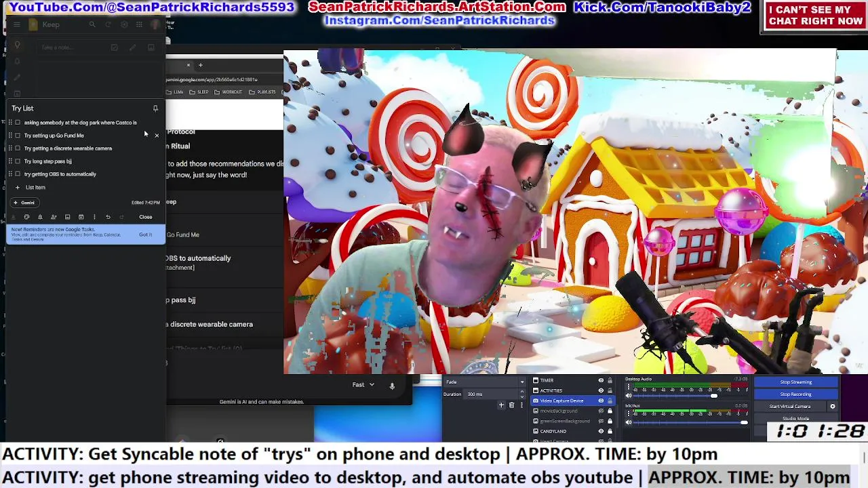Set a reminder using bell icon in note
This screenshot has height=488, width=868.
(40, 217)
